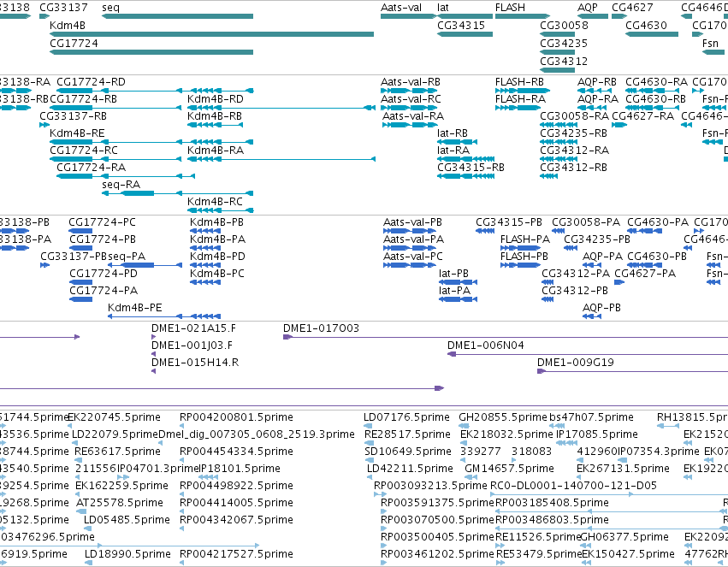Select transcript AQP-RB
The image size is (728, 567).
point(595,91)
